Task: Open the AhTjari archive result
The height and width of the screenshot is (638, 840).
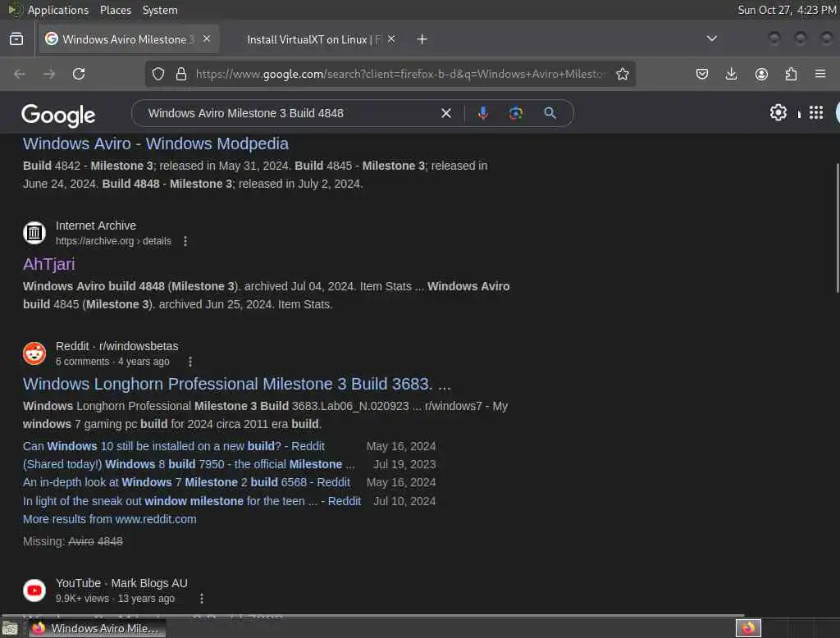Action: [48, 264]
